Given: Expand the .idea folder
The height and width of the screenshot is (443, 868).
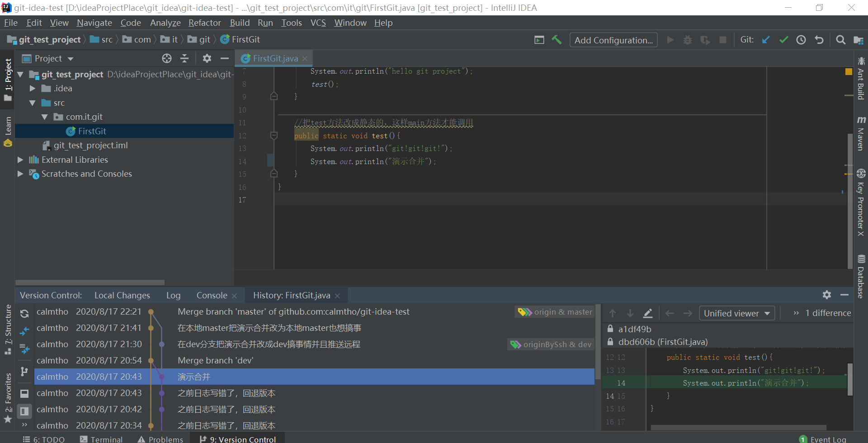Looking at the screenshot, I should (32, 89).
